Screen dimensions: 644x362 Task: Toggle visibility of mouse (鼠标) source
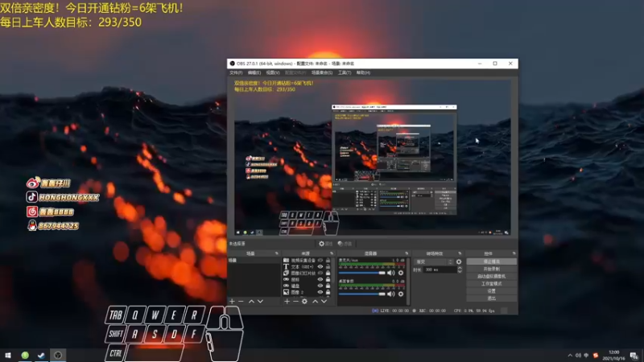[320, 279]
